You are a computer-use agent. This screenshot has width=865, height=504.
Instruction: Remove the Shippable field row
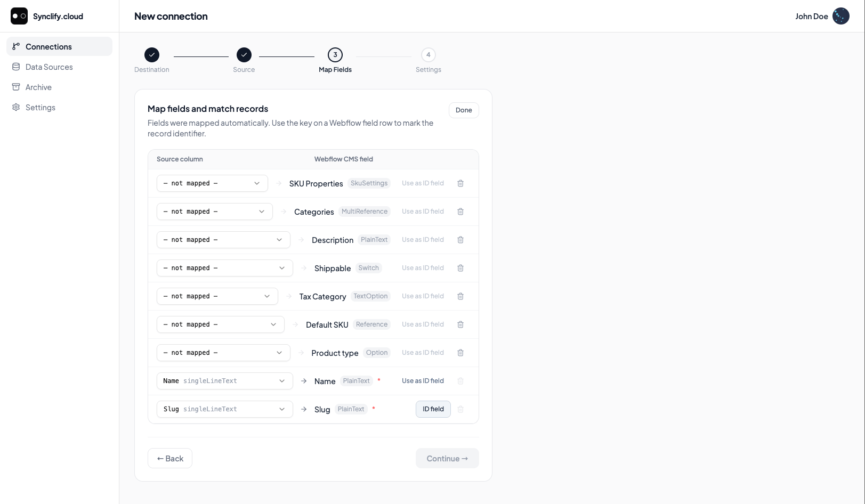[x=460, y=268]
